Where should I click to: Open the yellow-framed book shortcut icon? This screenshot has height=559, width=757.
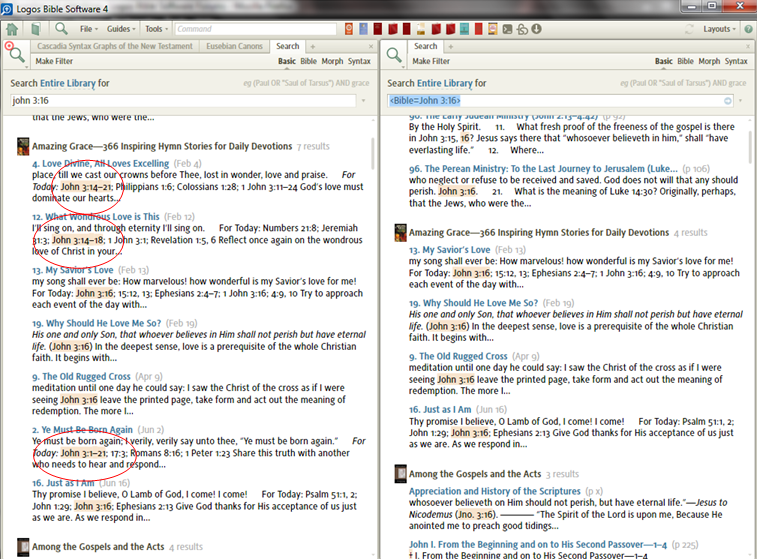click(x=492, y=29)
